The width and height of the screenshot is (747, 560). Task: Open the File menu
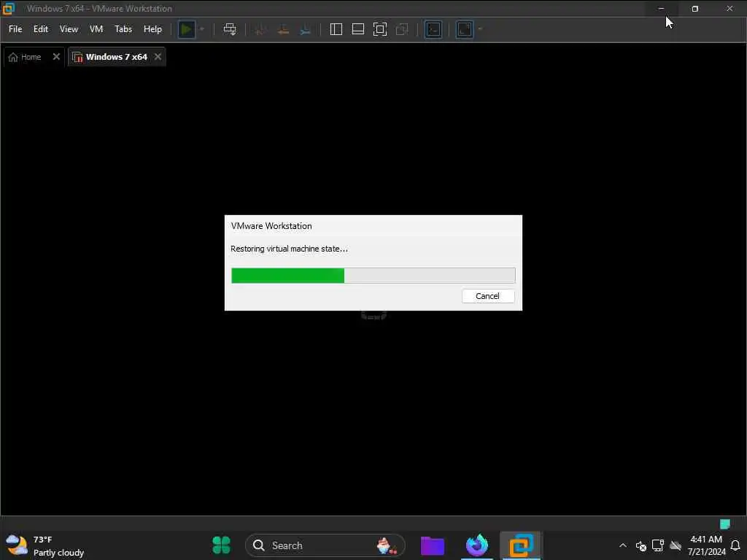pyautogui.click(x=15, y=29)
